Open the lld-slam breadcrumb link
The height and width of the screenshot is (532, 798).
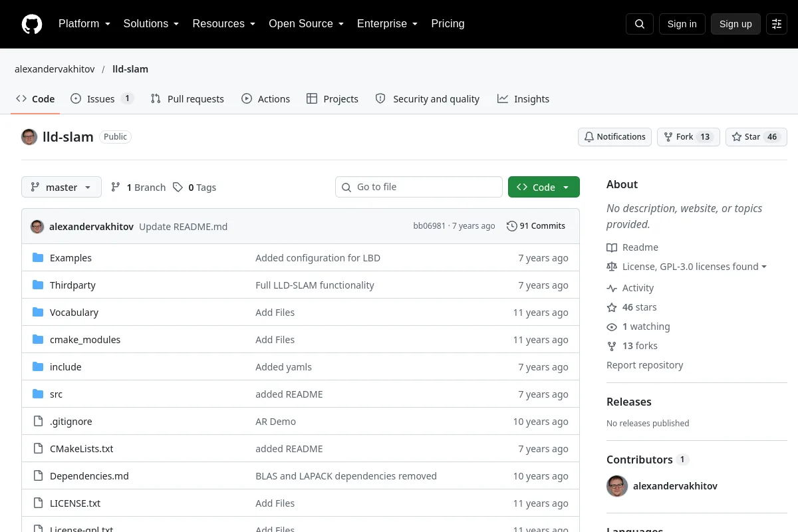point(130,69)
